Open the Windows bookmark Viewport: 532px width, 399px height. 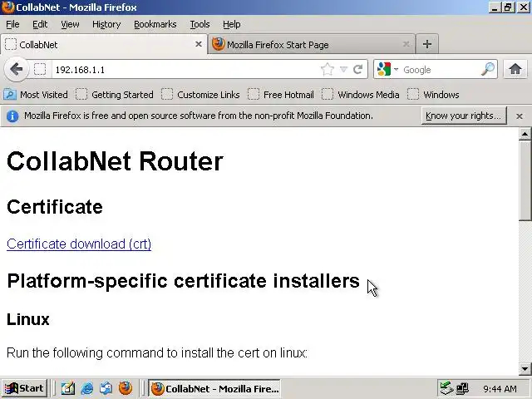tap(433, 95)
